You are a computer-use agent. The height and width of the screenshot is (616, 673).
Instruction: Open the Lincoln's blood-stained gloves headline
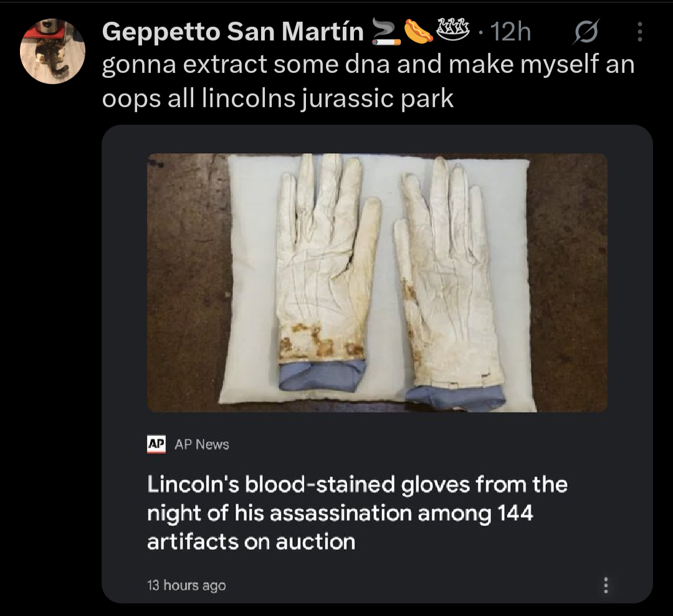(x=357, y=513)
